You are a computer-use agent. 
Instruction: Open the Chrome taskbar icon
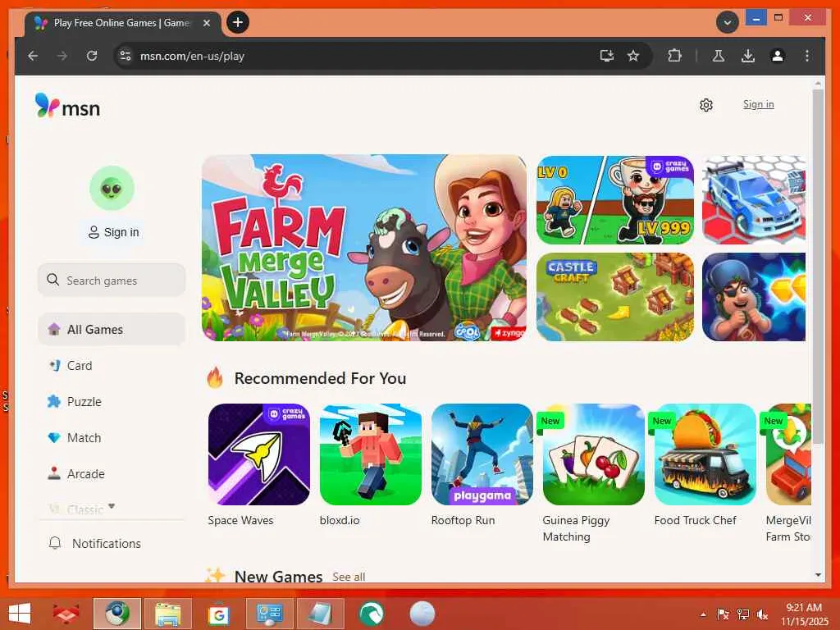pyautogui.click(x=117, y=614)
